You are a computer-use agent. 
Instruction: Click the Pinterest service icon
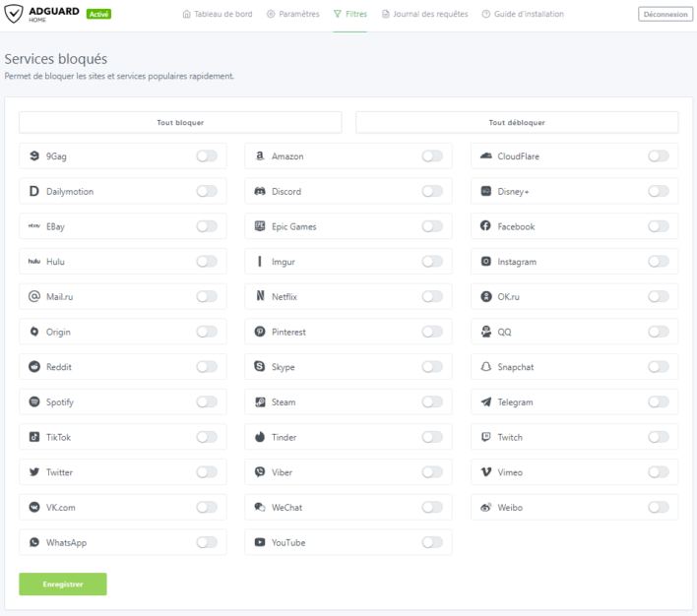click(260, 333)
